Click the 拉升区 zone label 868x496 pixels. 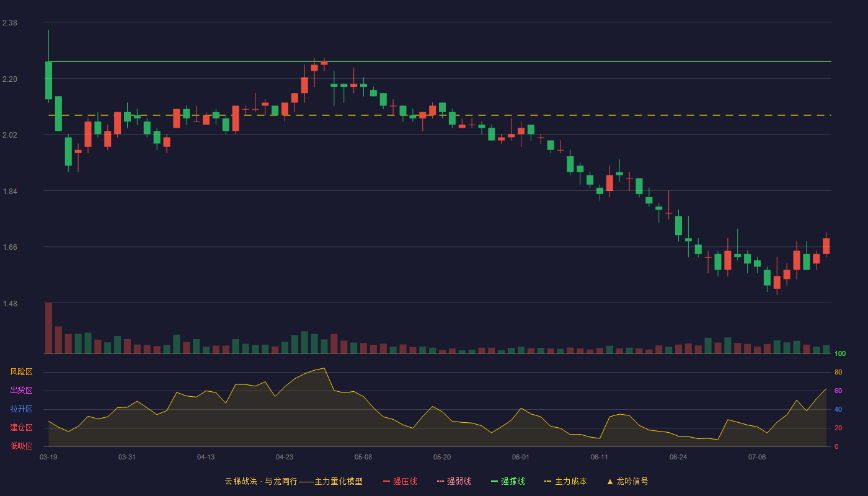(x=21, y=409)
